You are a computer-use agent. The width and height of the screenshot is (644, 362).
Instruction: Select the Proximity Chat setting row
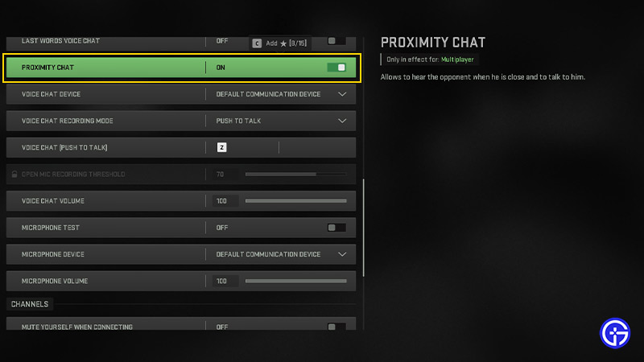pyautogui.click(x=181, y=68)
